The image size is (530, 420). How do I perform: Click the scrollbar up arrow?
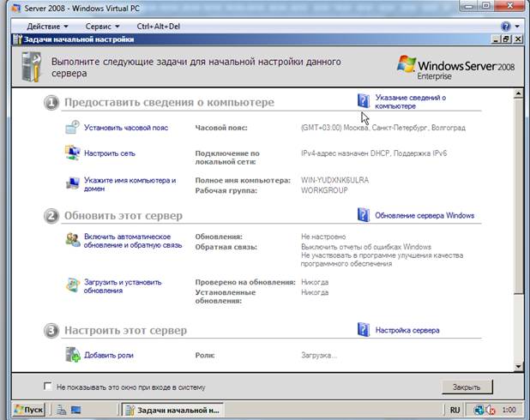coord(518,93)
